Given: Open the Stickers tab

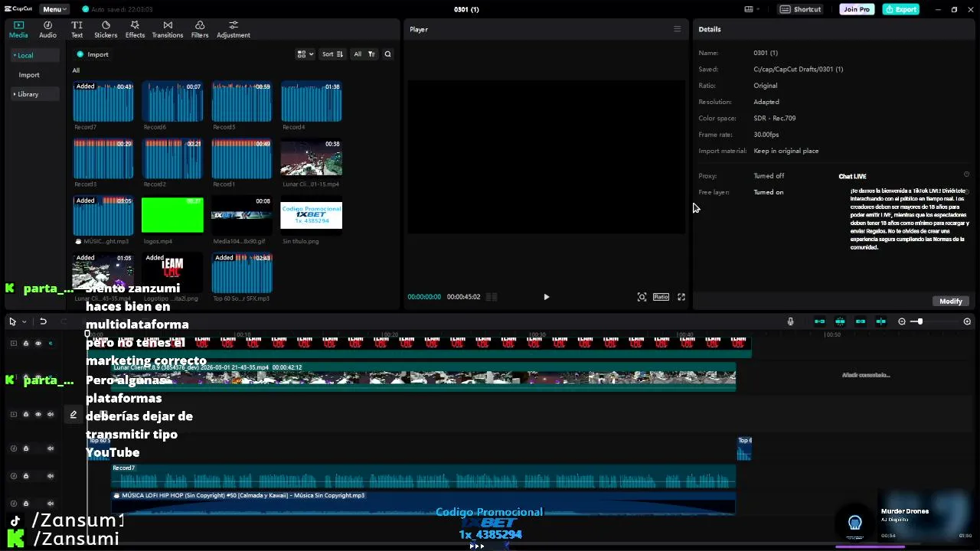Looking at the screenshot, I should 106,30.
